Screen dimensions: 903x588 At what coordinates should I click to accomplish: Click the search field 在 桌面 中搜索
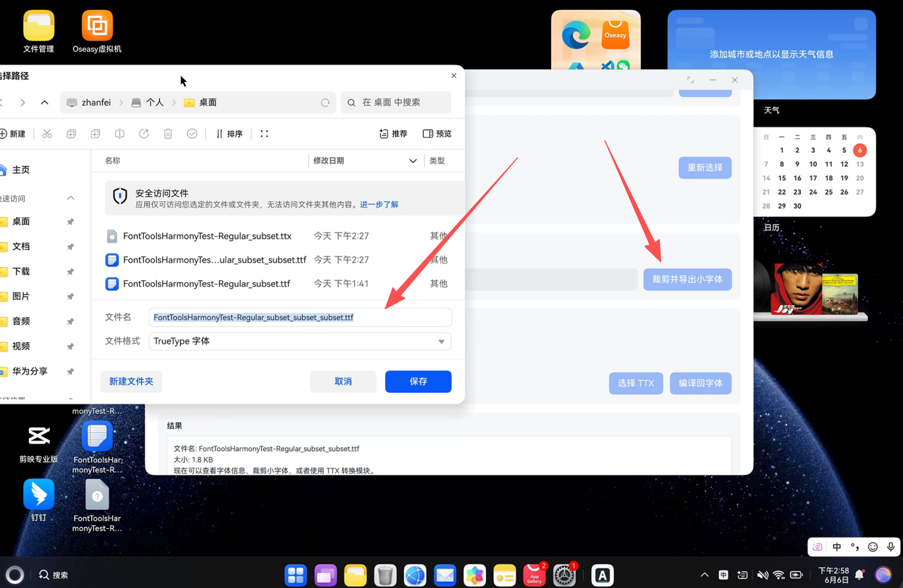(396, 103)
